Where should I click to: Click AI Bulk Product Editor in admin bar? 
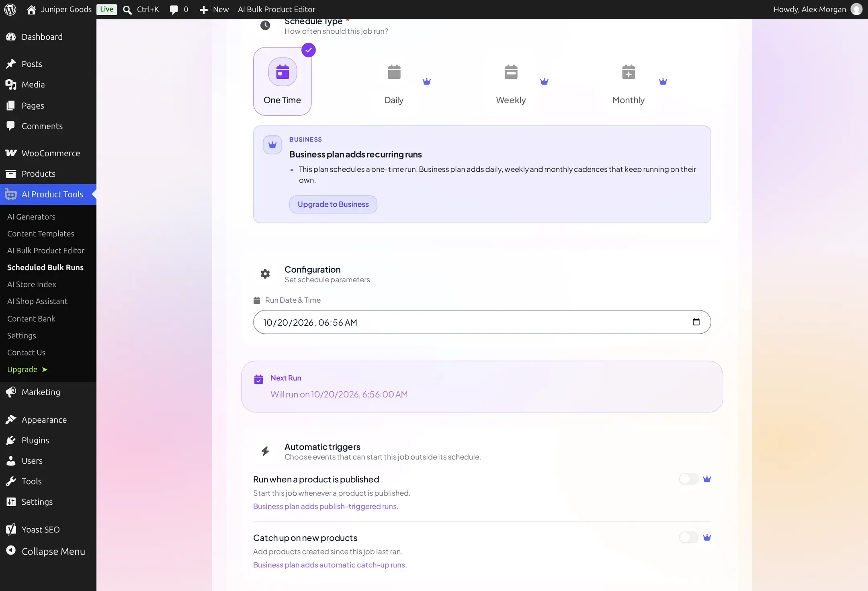(x=276, y=9)
